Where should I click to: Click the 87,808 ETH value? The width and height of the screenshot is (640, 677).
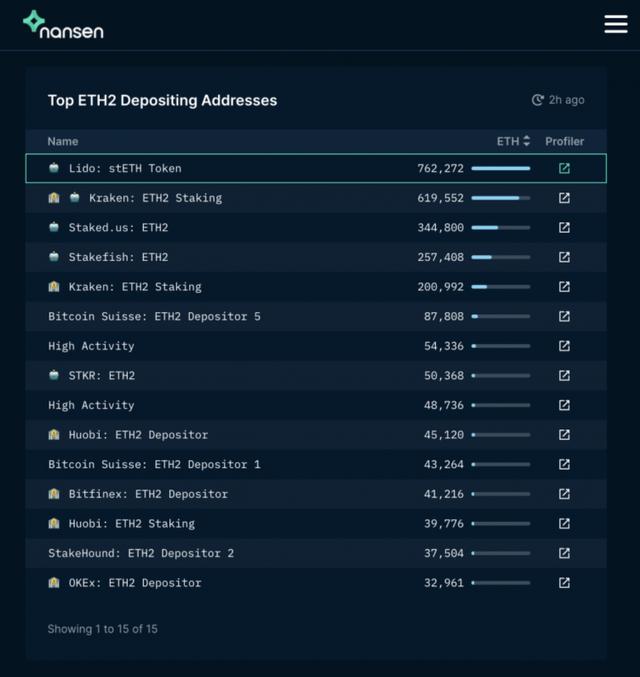444,316
